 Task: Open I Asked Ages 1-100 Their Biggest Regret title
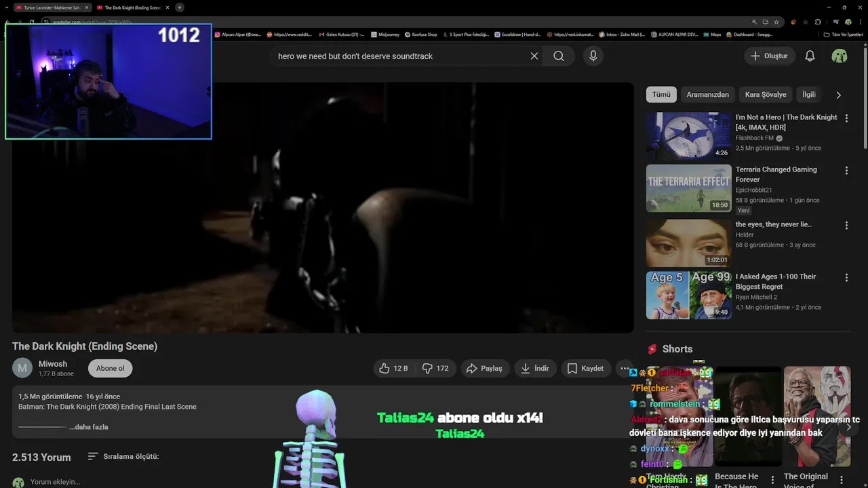(776, 281)
